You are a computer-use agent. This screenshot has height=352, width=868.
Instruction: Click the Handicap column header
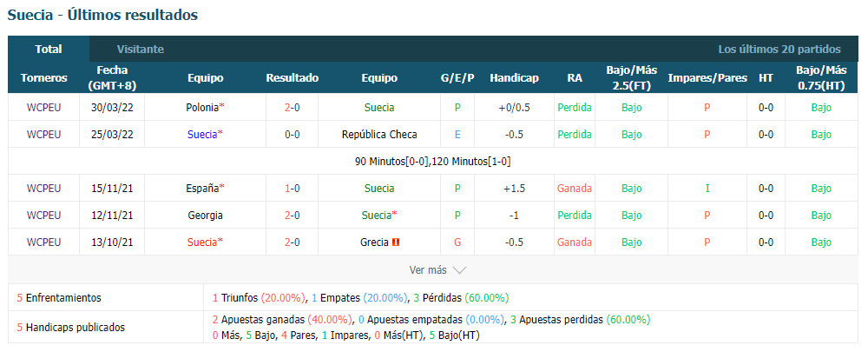(514, 78)
